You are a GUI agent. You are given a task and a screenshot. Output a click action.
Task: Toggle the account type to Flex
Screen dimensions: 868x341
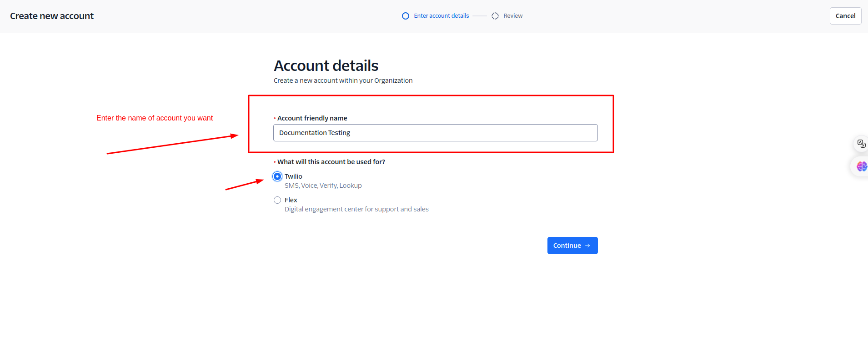click(x=277, y=200)
